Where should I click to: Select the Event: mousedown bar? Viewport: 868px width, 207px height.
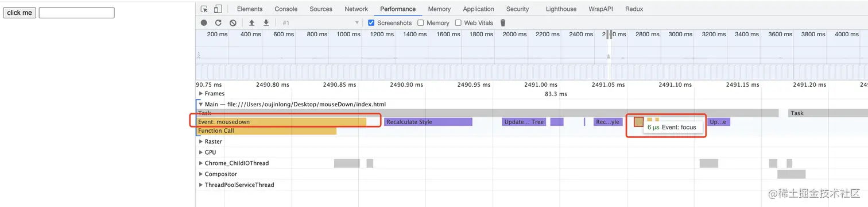282,122
